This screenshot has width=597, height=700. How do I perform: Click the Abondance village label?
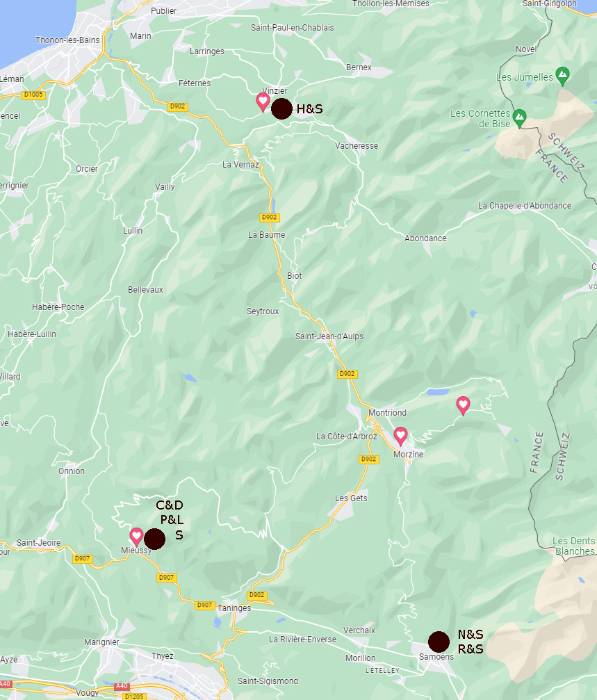tap(425, 238)
